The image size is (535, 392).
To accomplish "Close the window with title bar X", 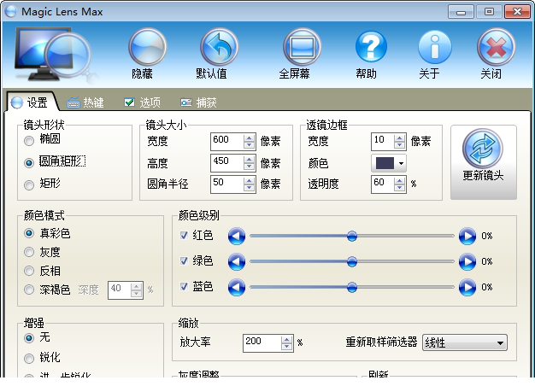I will point(517,12).
